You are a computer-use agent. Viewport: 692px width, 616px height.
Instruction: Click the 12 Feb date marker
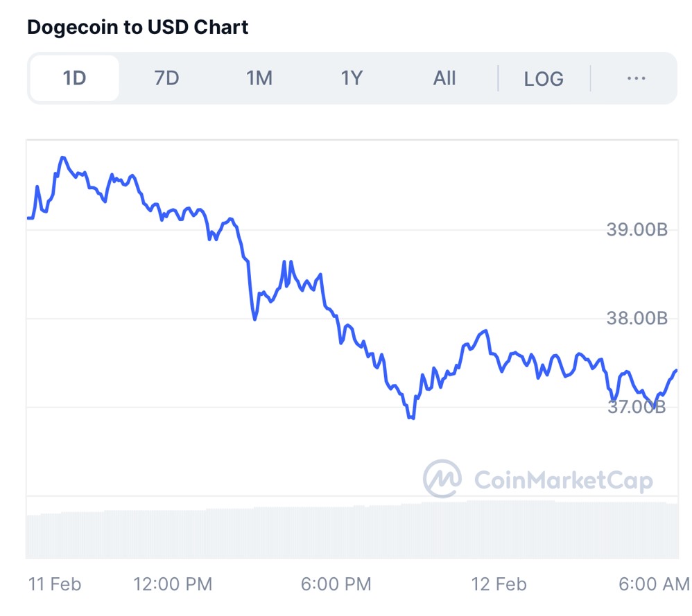[499, 584]
